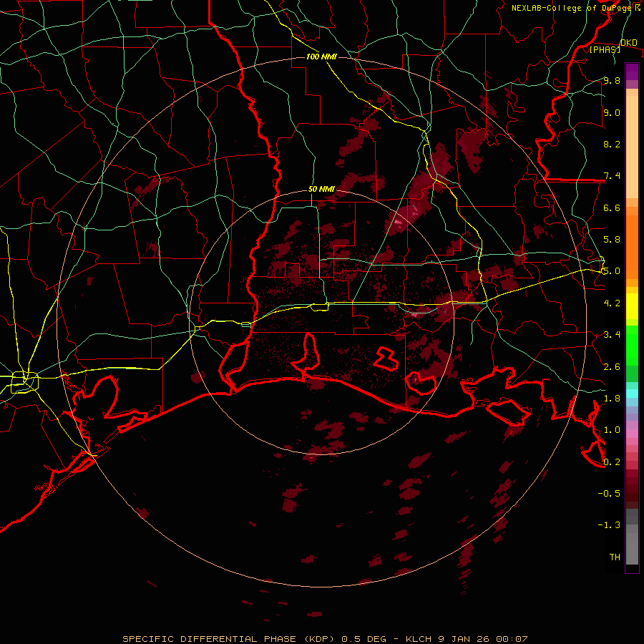
Task: Click the gray bottom segment of the color bar
Action: point(632,544)
